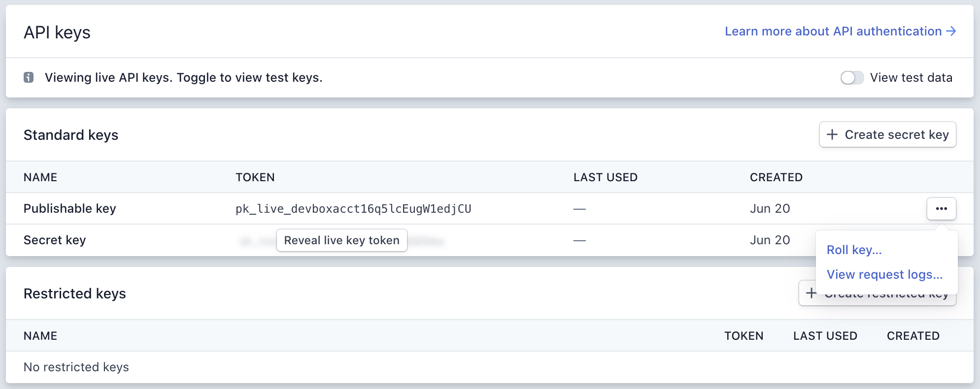Click the plus icon for restricted key creation
Viewport: 980px width, 389px height.
pyautogui.click(x=811, y=293)
